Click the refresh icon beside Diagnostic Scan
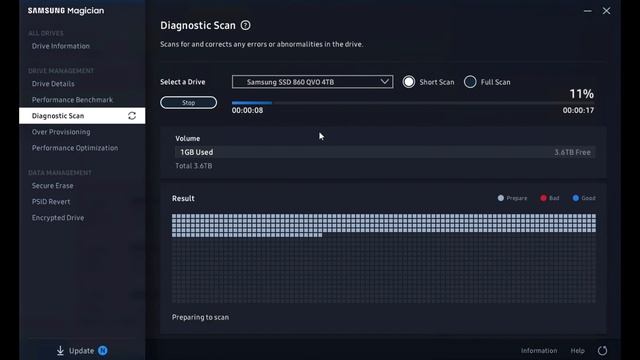The width and height of the screenshot is (640, 360). (x=132, y=116)
